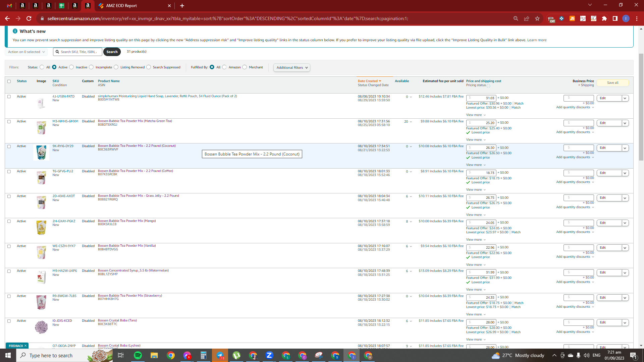Expand Add quantity discounts for the Coffee row
The height and width of the screenshot is (362, 644).
[x=575, y=182]
